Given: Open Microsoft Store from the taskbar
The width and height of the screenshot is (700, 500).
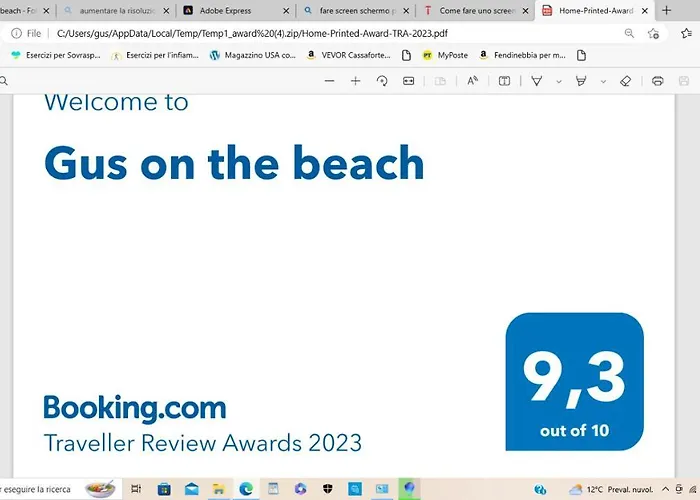Looking at the screenshot, I should click(164, 489).
